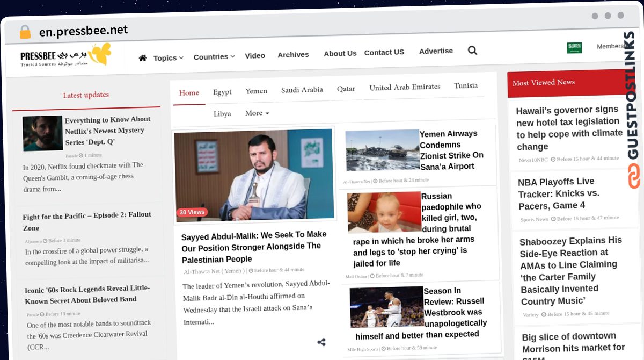Click the padlock icon in the address bar
Viewport: 644px width, 360px height.
[x=25, y=32]
